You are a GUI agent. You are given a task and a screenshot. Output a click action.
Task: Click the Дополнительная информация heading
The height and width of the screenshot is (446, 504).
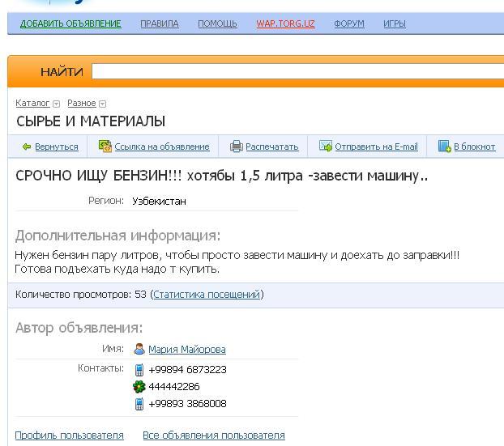[117, 236]
